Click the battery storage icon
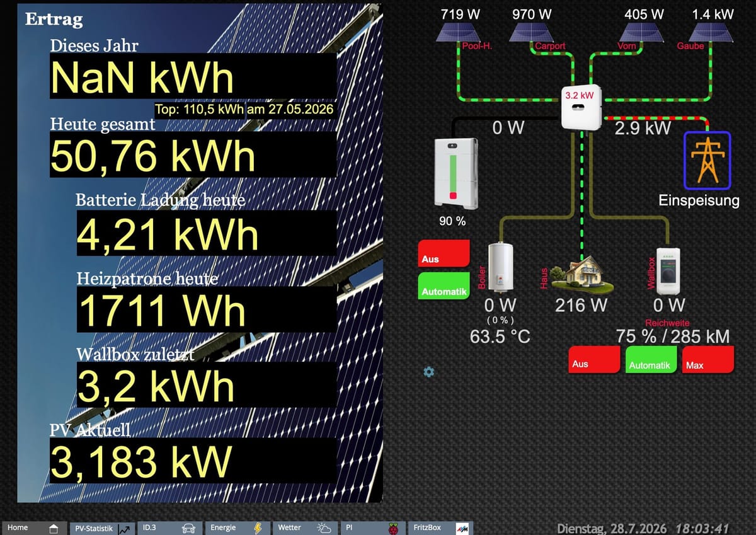 coord(456,173)
